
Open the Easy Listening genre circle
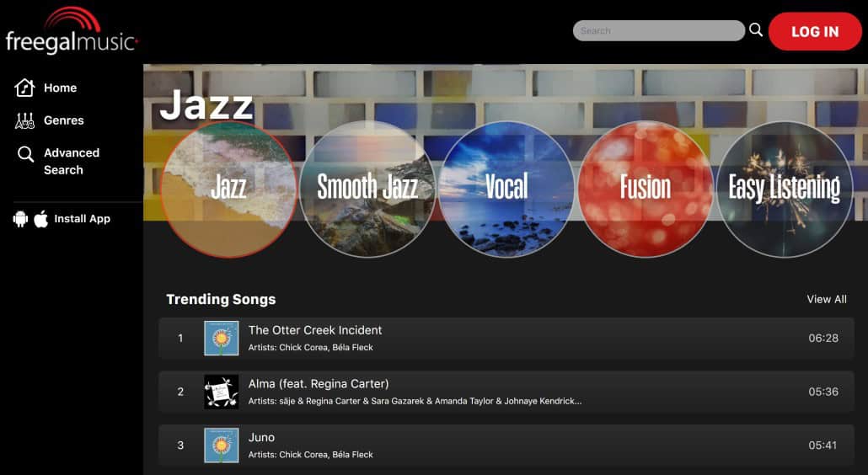[x=785, y=189]
